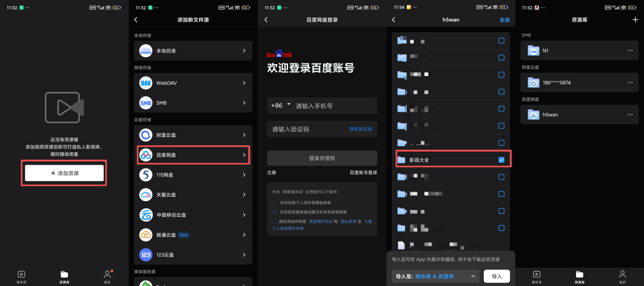Tap the WebDAV DAV icon
This screenshot has height=286, width=644.
[x=146, y=83]
